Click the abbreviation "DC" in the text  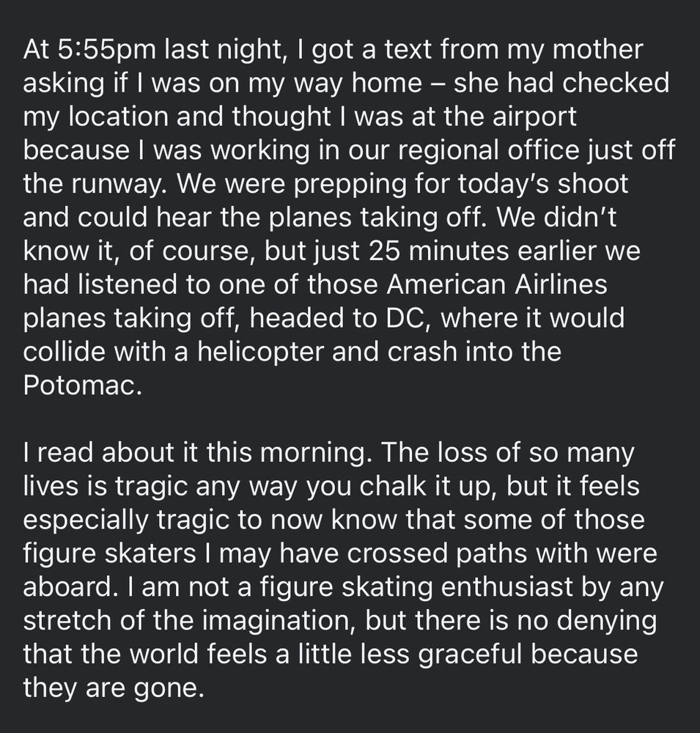tap(405, 318)
